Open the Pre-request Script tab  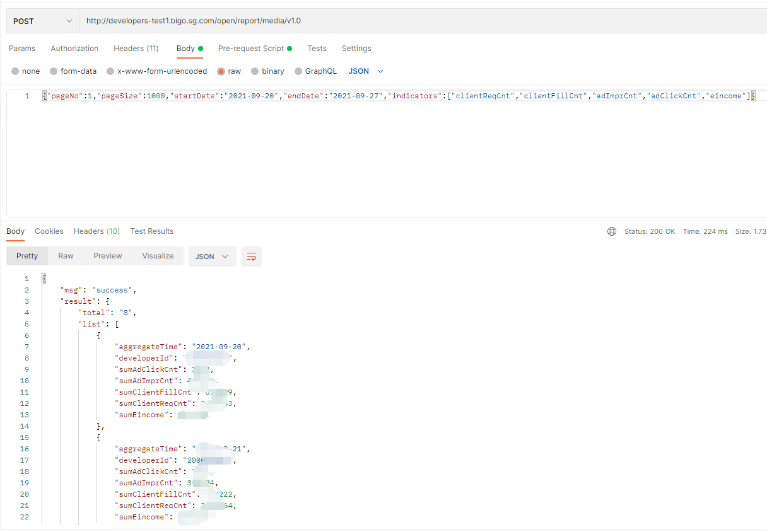click(x=251, y=49)
